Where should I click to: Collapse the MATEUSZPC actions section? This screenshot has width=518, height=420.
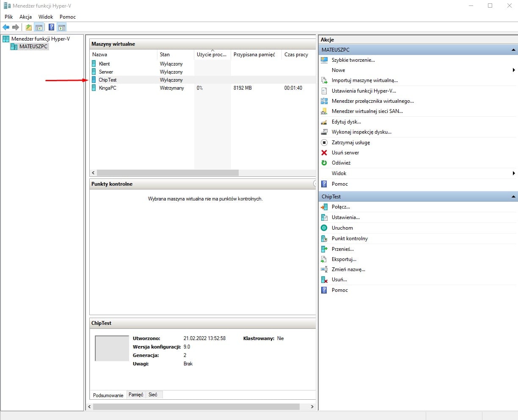click(x=513, y=50)
